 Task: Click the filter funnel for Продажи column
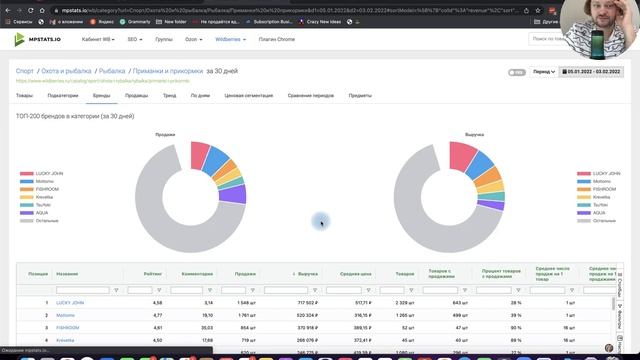[253, 290]
